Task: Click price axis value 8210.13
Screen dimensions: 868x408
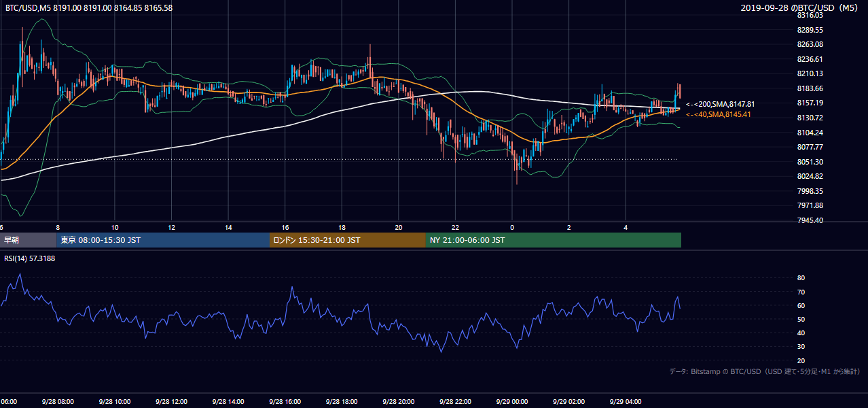Action: click(x=810, y=73)
